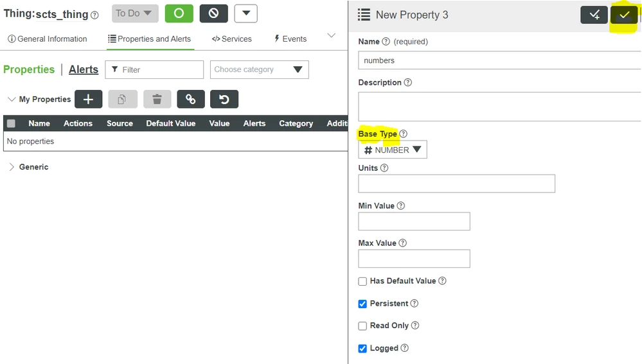Sort by the Name column header
The width and height of the screenshot is (642, 364).
pos(39,123)
